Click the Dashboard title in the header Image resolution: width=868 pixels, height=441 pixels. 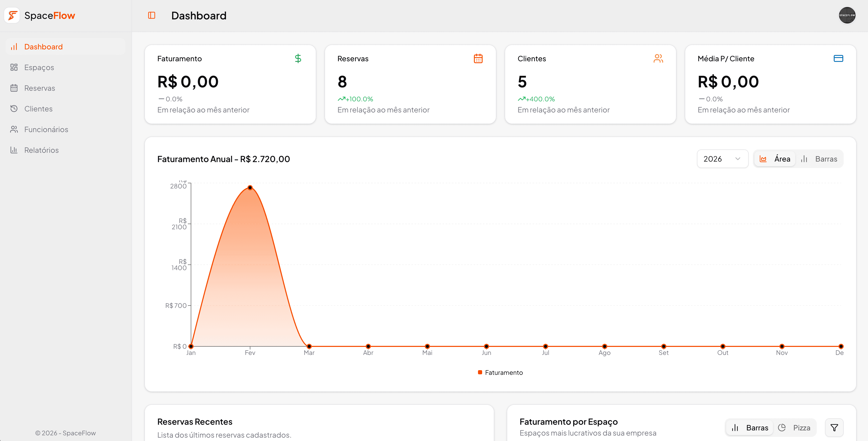coord(199,15)
